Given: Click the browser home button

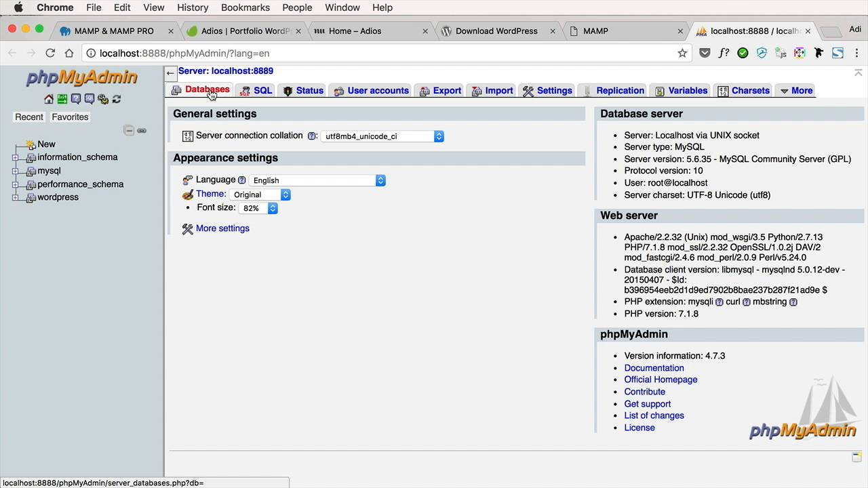Looking at the screenshot, I should tap(69, 53).
